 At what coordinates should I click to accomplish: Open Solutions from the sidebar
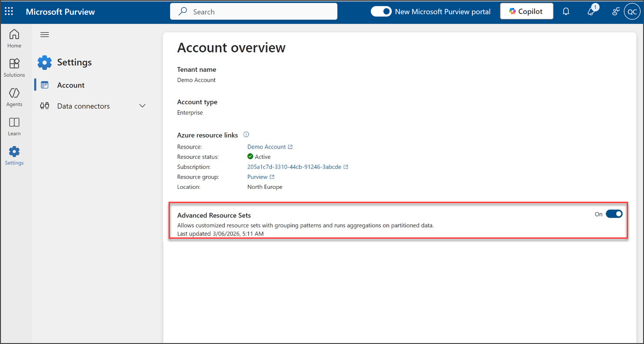point(14,66)
